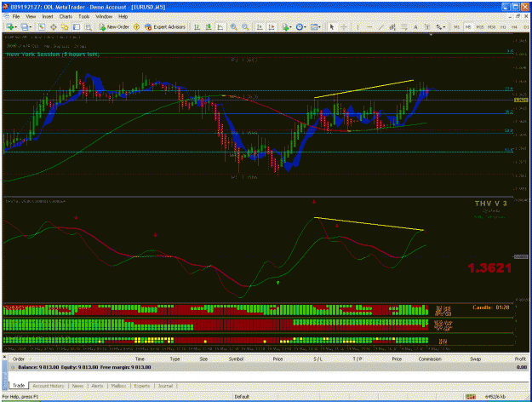The height and width of the screenshot is (402, 532).
Task: Open the Templates icon
Action: coord(314,26)
